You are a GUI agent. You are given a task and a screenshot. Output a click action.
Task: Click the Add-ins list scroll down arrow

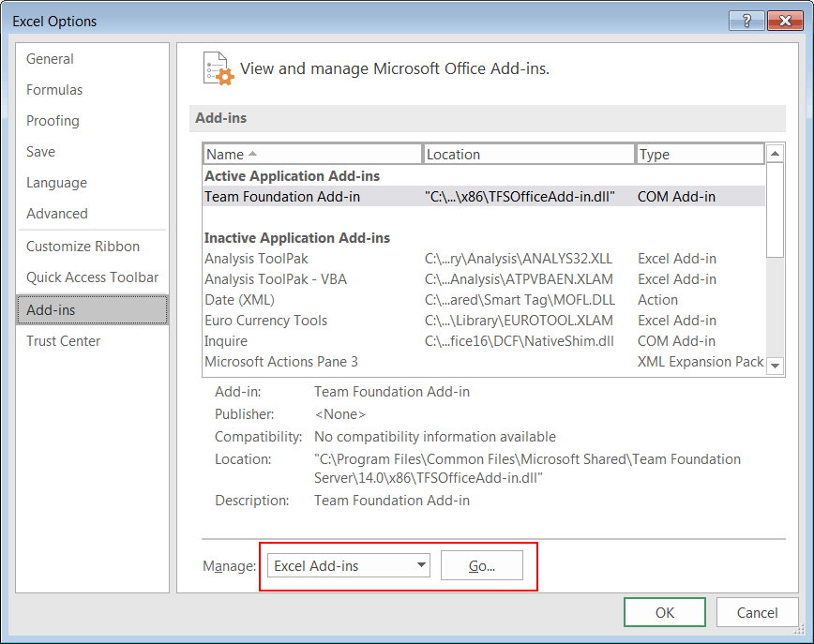[775, 366]
